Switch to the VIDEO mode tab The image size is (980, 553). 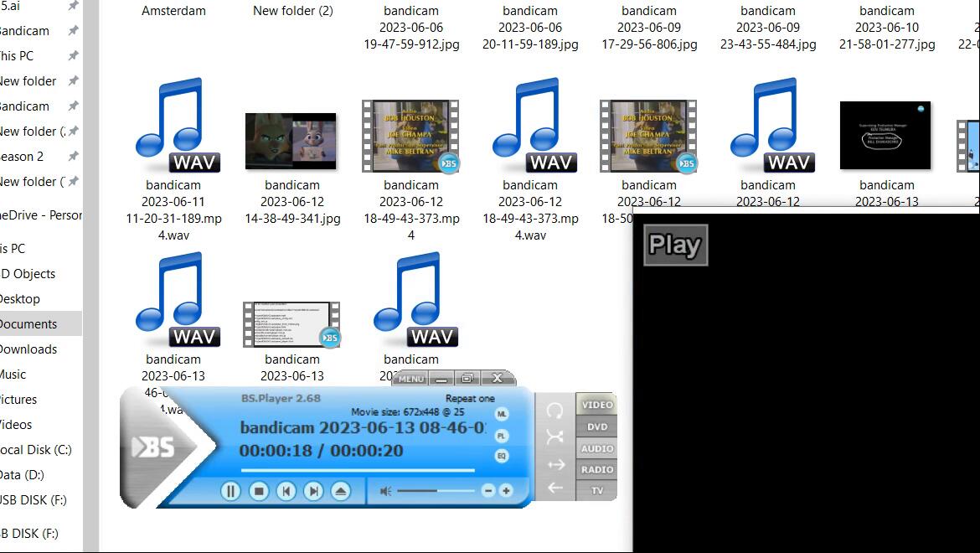click(597, 405)
